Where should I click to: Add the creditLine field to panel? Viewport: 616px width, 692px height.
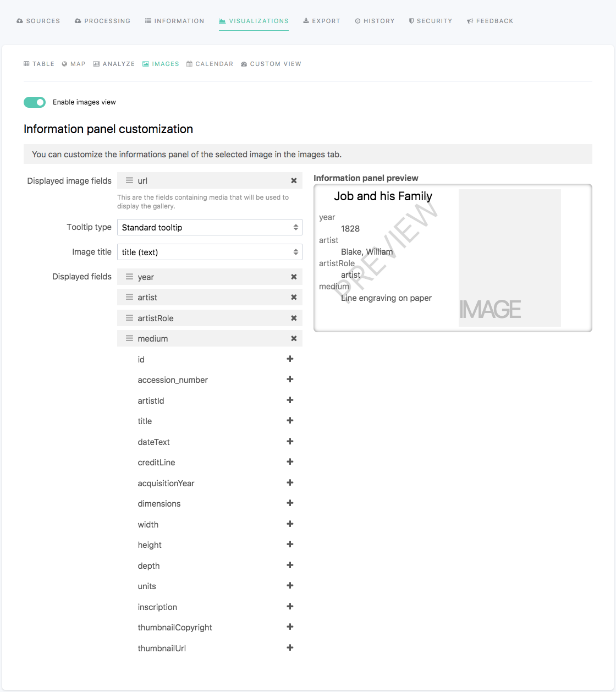click(x=290, y=462)
